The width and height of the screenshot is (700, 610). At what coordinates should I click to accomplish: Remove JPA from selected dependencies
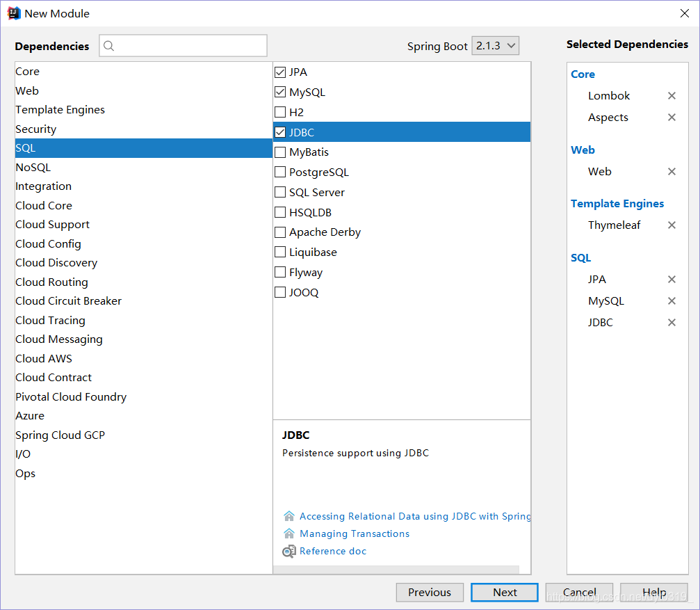coord(671,279)
